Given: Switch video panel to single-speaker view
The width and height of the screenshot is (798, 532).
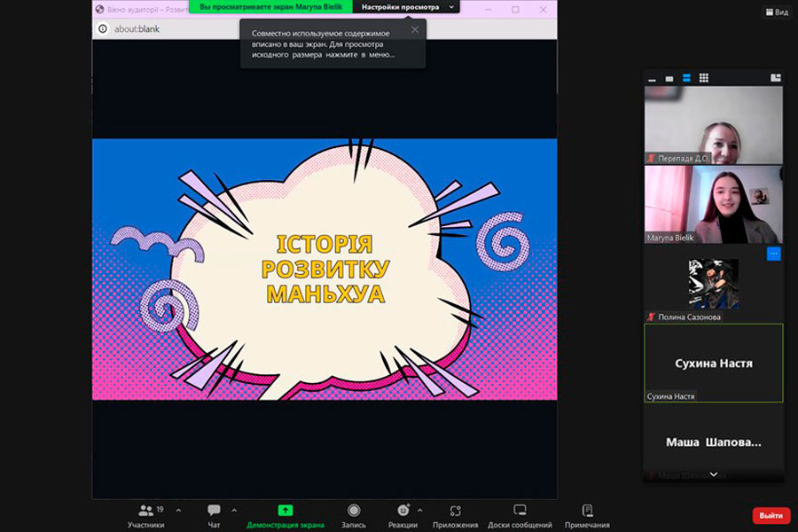Looking at the screenshot, I should click(669, 78).
